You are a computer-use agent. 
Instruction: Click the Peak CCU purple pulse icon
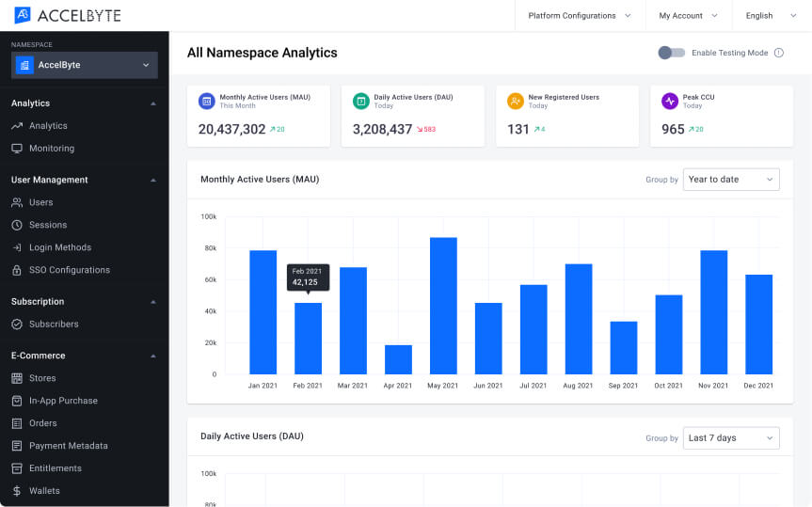click(669, 101)
